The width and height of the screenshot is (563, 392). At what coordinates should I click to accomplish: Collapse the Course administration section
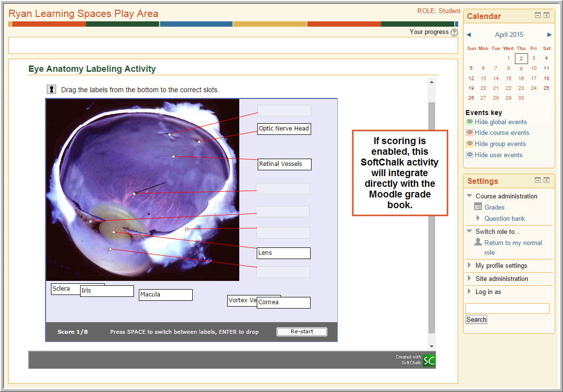click(x=469, y=196)
